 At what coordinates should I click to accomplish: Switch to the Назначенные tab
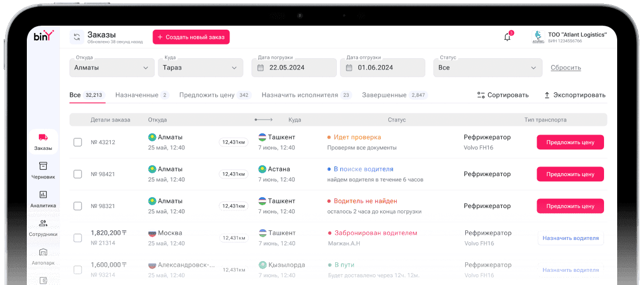(x=142, y=95)
